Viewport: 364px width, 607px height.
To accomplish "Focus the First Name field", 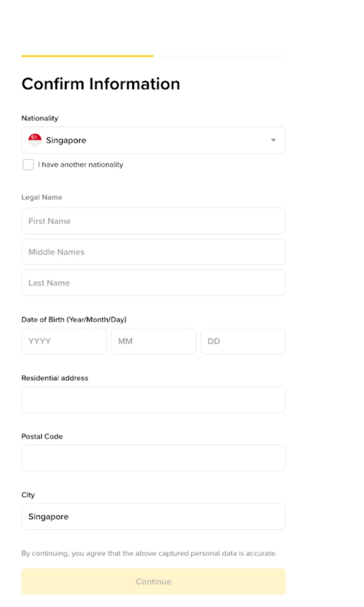I will [153, 221].
